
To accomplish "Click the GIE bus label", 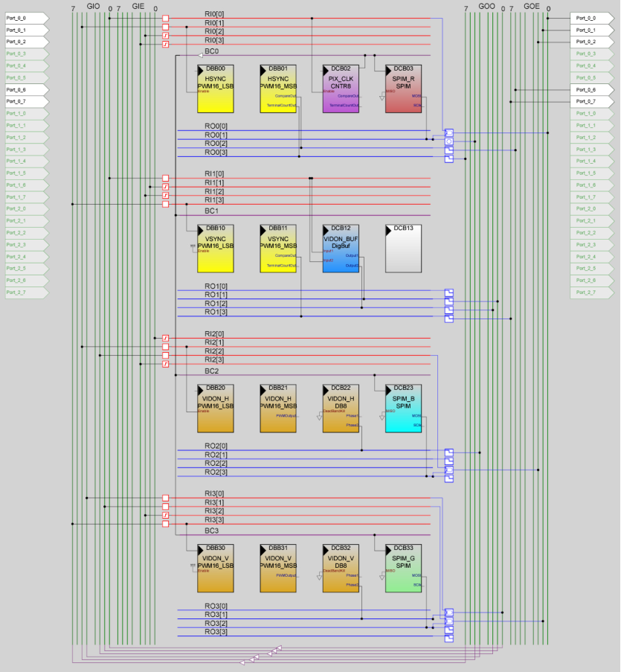I will click(138, 7).
